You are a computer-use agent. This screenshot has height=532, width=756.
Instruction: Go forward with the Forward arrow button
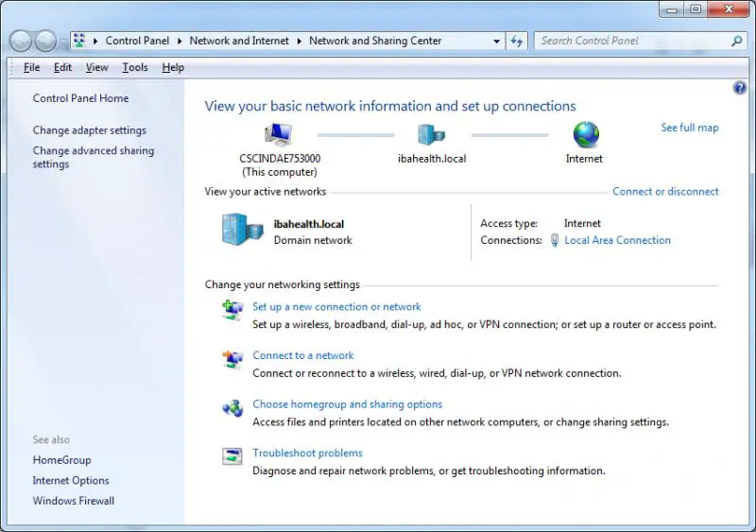[45, 41]
